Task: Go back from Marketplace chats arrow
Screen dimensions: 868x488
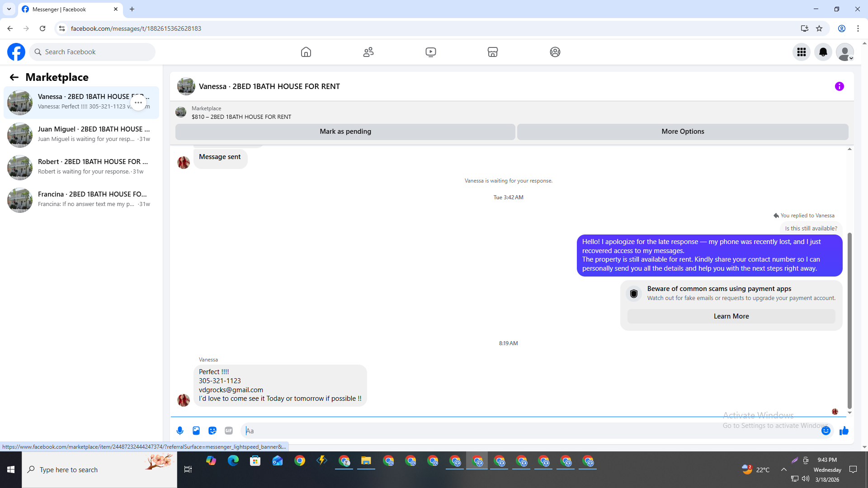Action: click(x=14, y=77)
